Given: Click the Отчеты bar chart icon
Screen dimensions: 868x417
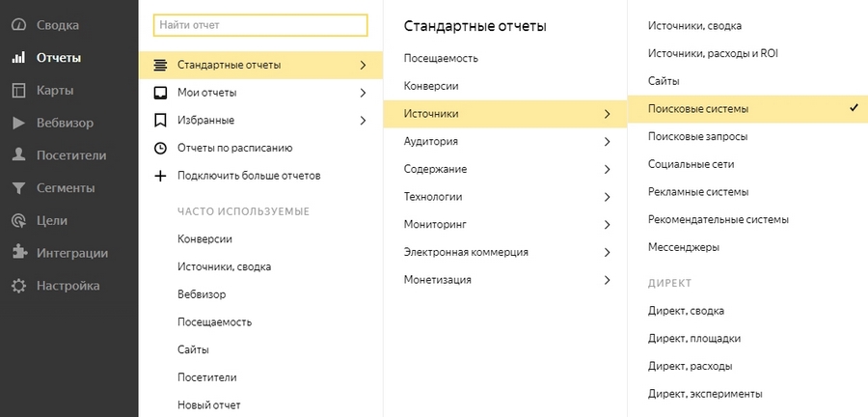Looking at the screenshot, I should pos(19,58).
